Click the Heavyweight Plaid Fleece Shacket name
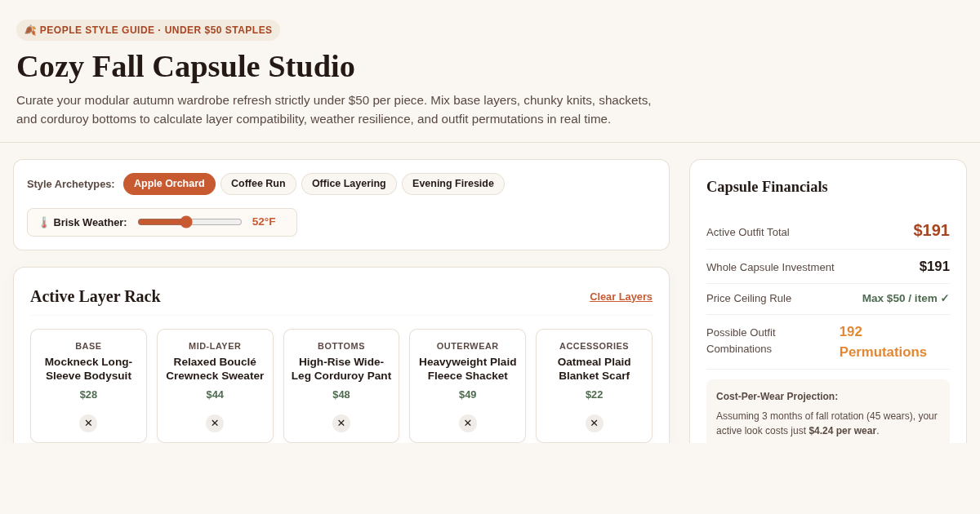Viewport: 980px width, 514px height. click(x=468, y=369)
